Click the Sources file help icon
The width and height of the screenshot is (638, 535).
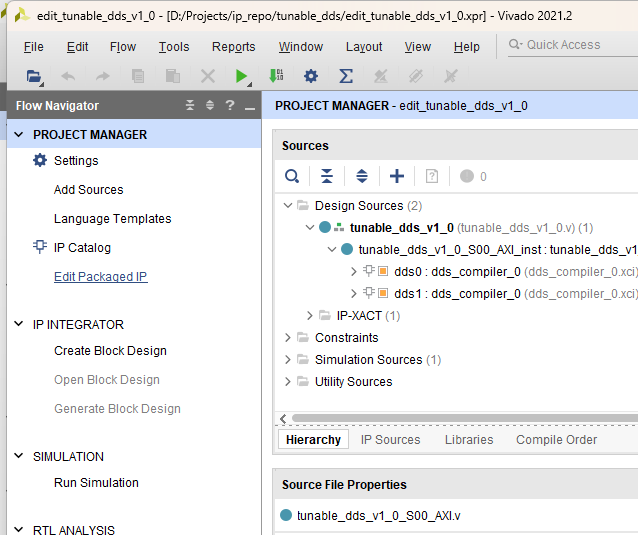tap(432, 177)
